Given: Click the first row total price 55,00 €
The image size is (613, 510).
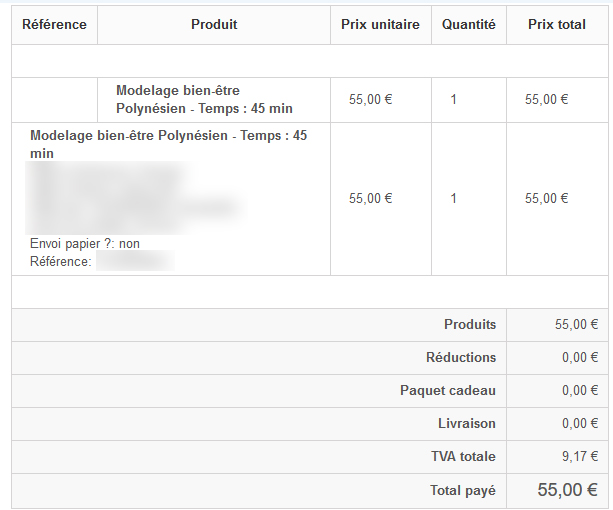Looking at the screenshot, I should tap(546, 99).
